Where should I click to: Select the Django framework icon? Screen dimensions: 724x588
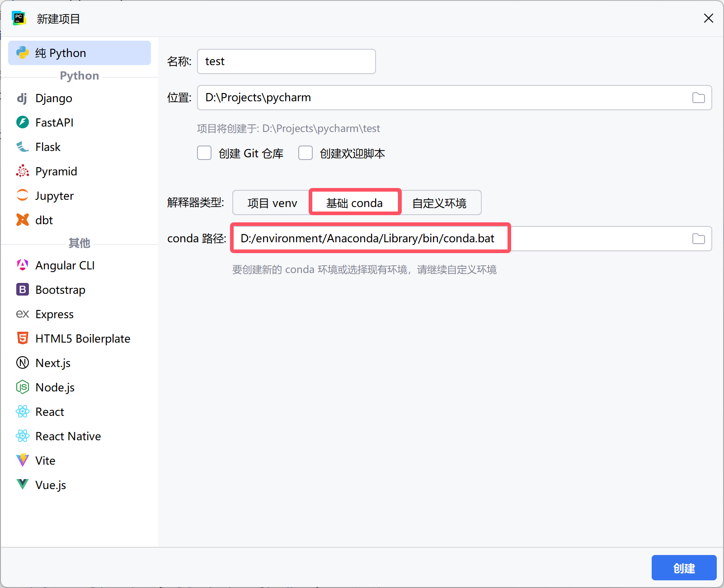(x=22, y=98)
